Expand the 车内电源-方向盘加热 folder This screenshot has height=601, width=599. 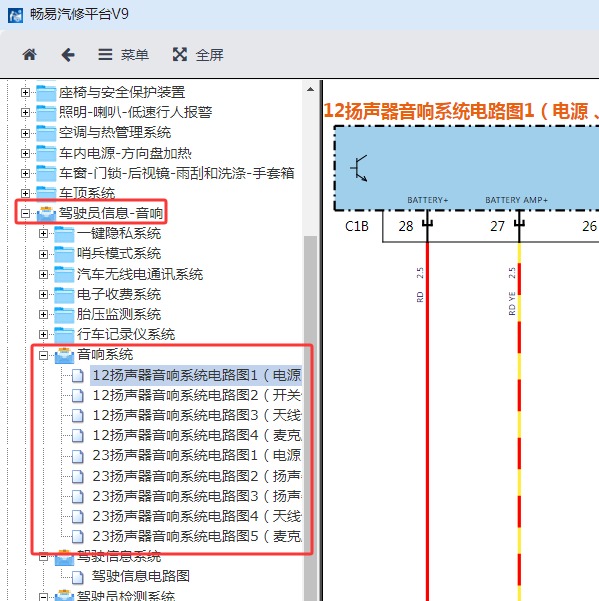click(x=25, y=153)
